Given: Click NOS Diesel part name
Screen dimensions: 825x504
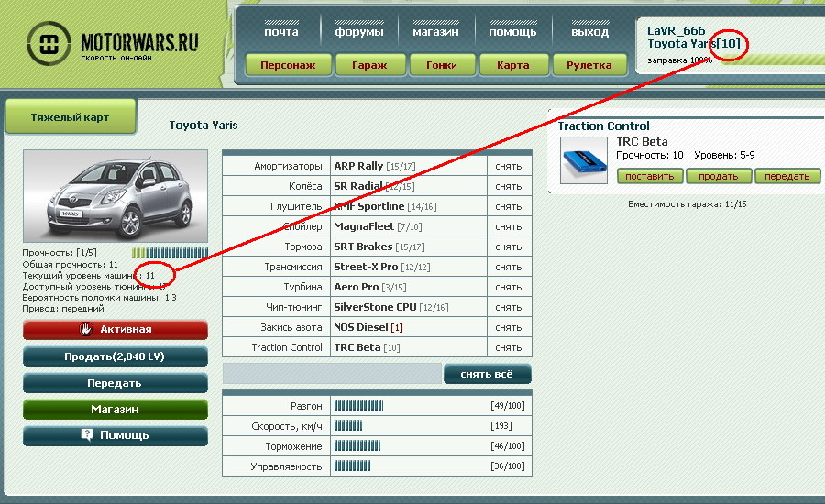Looking at the screenshot, I should pos(361,327).
